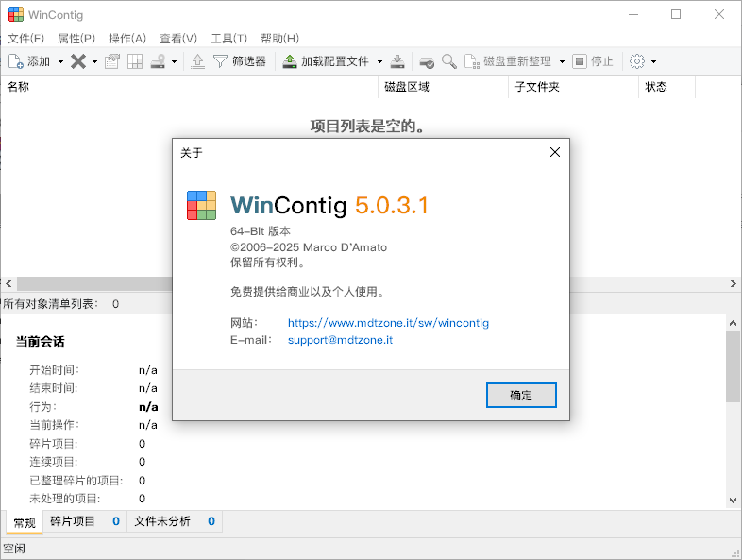Viewport: 742px width, 560px height.
Task: Click the support@mdtzone.it email link
Action: 340,340
